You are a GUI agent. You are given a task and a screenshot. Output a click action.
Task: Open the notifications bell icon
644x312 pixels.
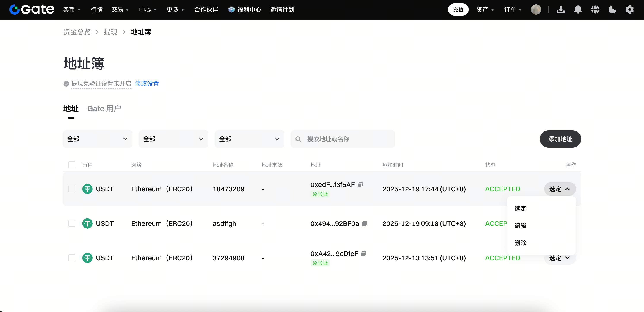578,9
